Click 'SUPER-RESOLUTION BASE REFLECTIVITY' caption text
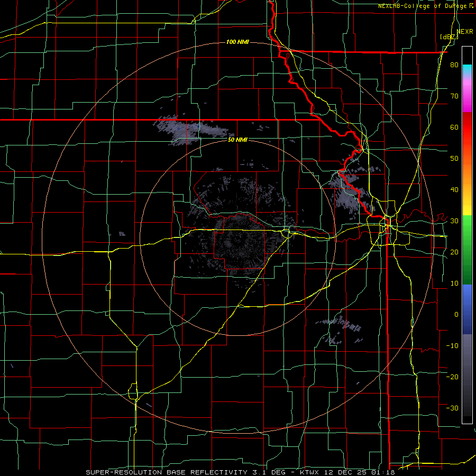Image resolution: width=476 pixels, height=476 pixels. 166,472
